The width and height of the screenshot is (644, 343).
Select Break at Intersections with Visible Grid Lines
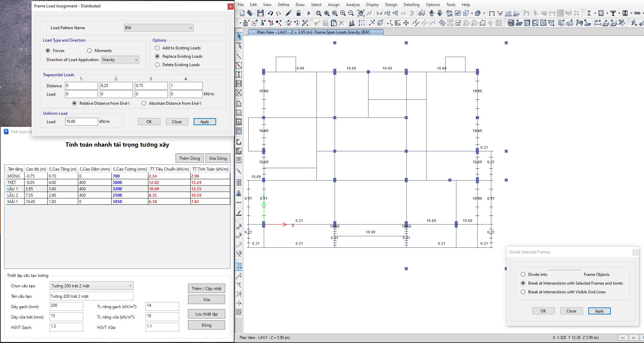(x=523, y=292)
